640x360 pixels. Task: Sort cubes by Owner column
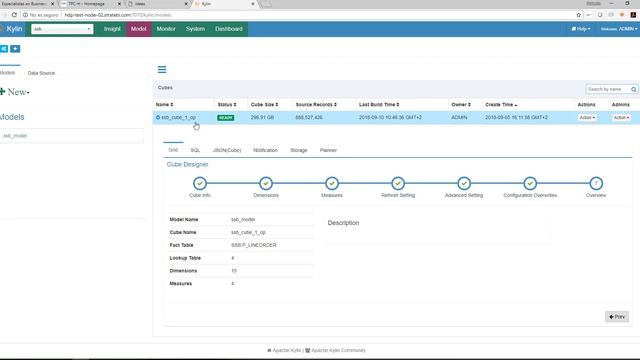coord(461,104)
